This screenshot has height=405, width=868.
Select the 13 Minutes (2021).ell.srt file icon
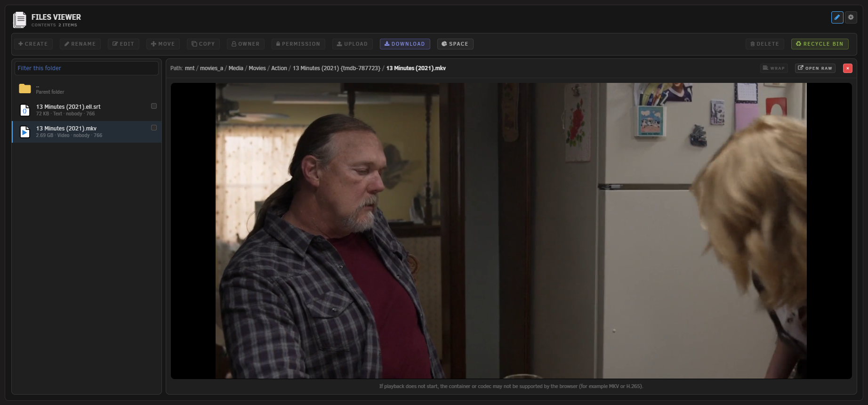pos(25,110)
